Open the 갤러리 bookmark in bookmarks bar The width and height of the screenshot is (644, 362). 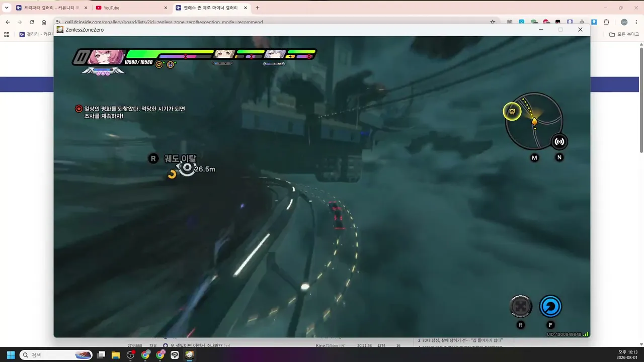[36, 34]
